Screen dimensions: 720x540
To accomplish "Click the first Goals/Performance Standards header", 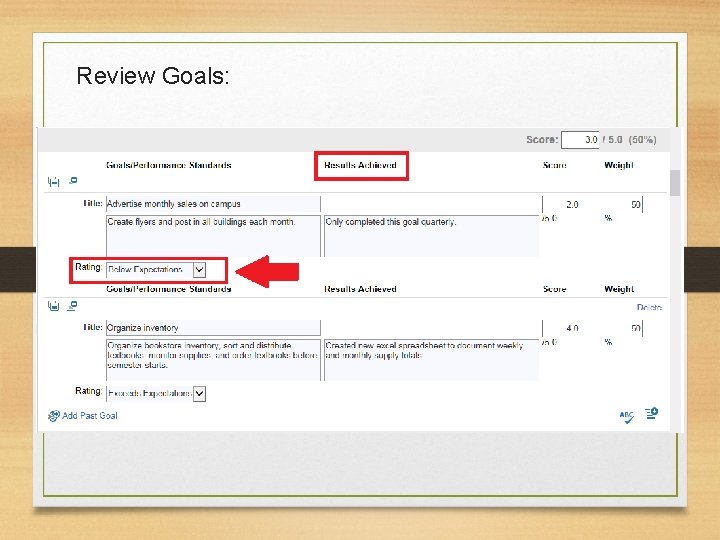I will pos(169,165).
